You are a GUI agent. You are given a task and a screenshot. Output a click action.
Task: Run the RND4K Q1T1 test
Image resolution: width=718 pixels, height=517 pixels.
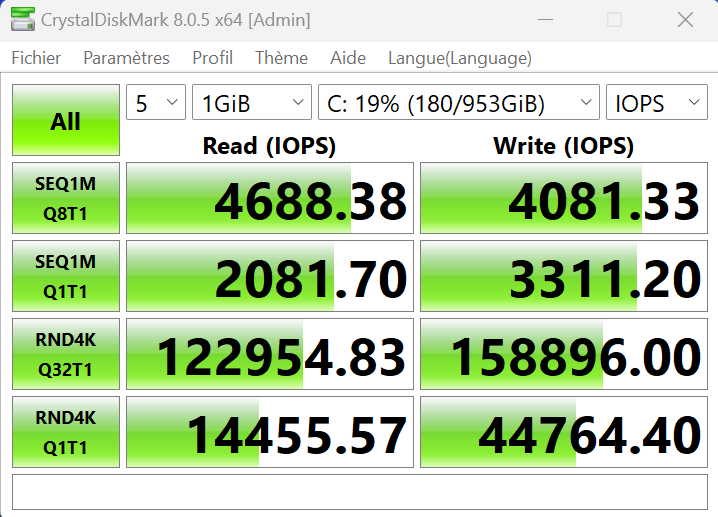(66, 432)
